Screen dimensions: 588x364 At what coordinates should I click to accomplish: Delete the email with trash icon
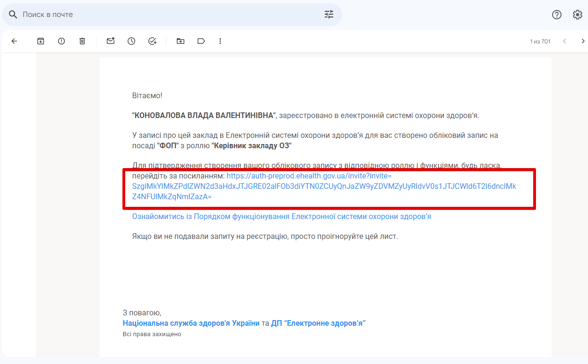coord(82,41)
